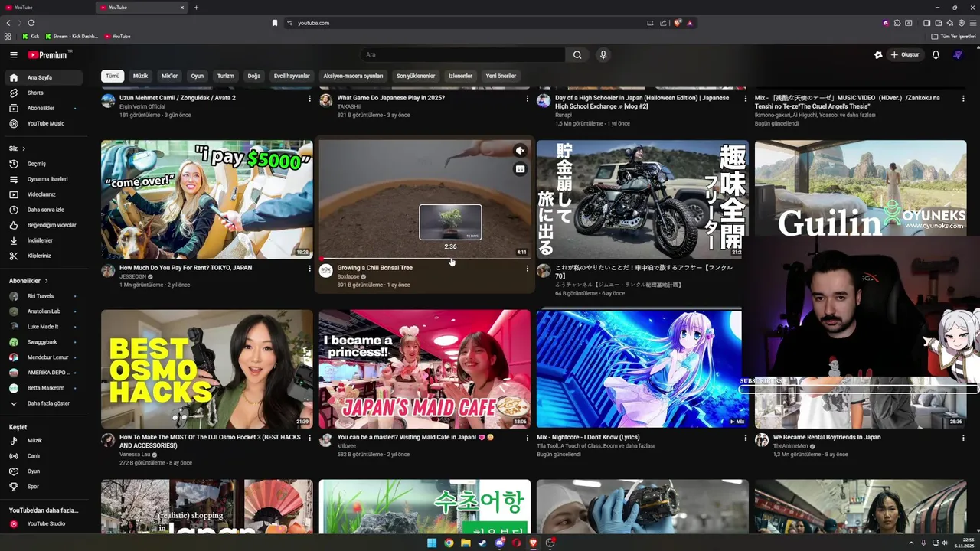Open Oynatma listeleri playlists
980x551 pixels.
tap(44, 179)
